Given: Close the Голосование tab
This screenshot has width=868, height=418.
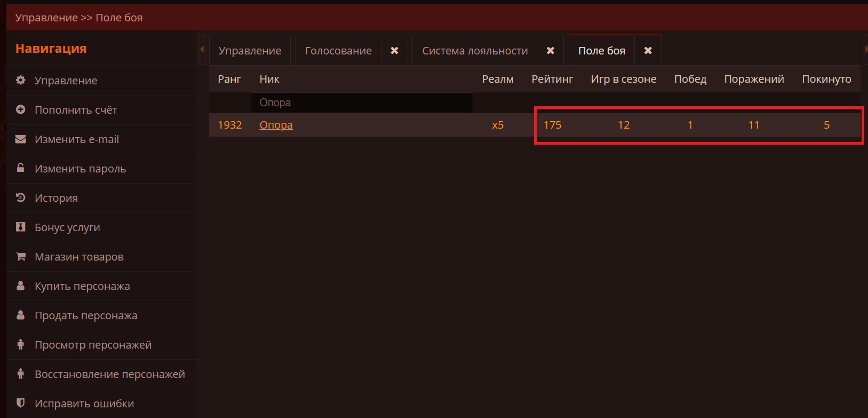Looking at the screenshot, I should (394, 50).
